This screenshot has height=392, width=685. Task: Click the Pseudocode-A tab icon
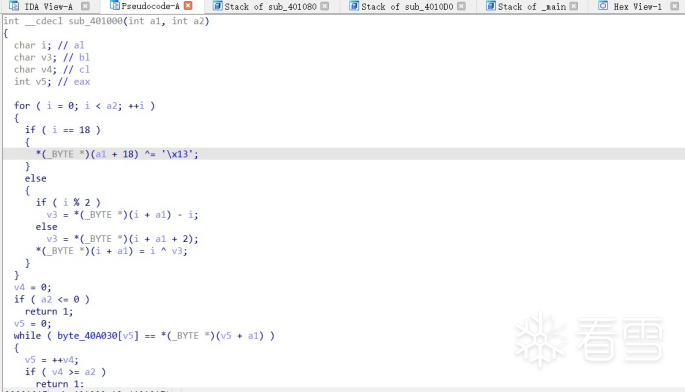115,6
